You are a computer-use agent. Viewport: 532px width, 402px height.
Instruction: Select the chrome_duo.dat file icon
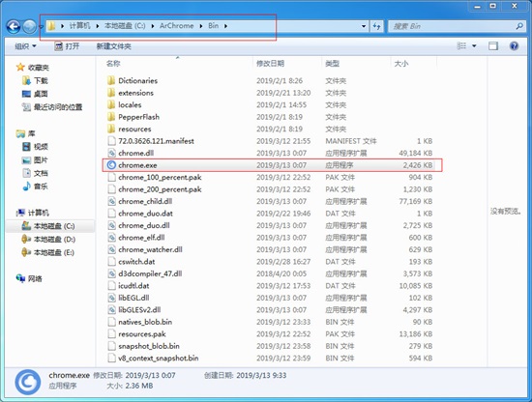[111, 214]
